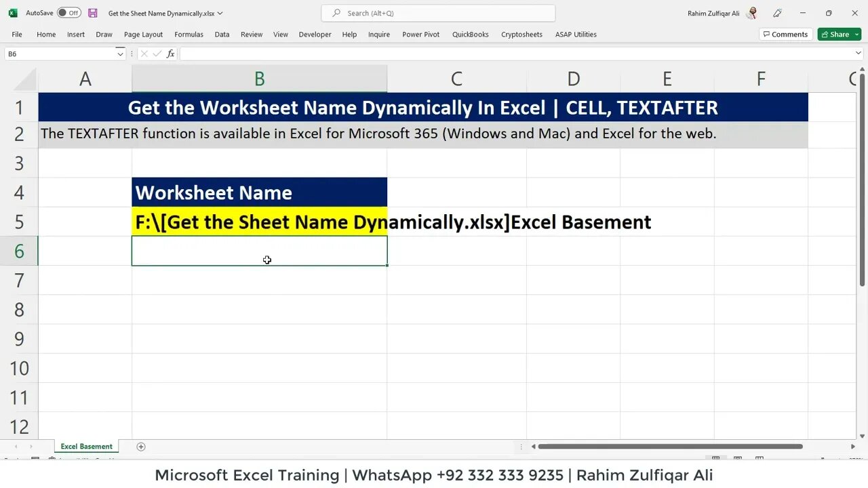Open the Home ribbon tab

point(46,35)
